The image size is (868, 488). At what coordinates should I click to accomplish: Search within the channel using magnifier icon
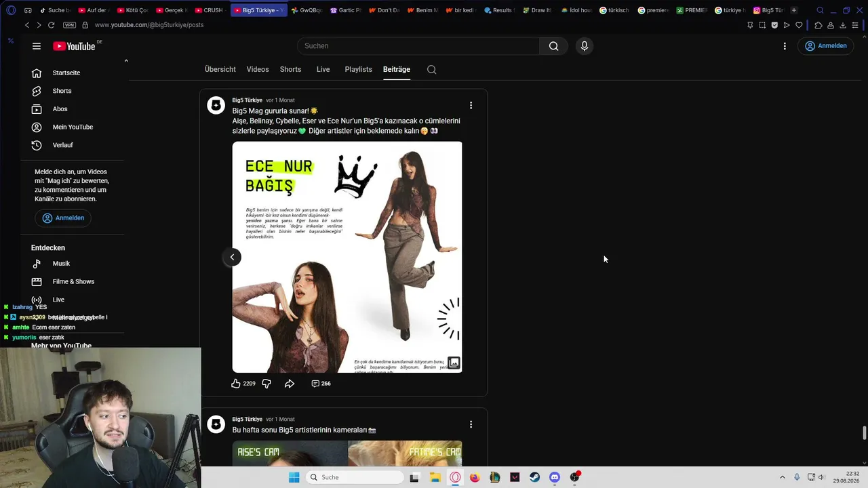[431, 69]
